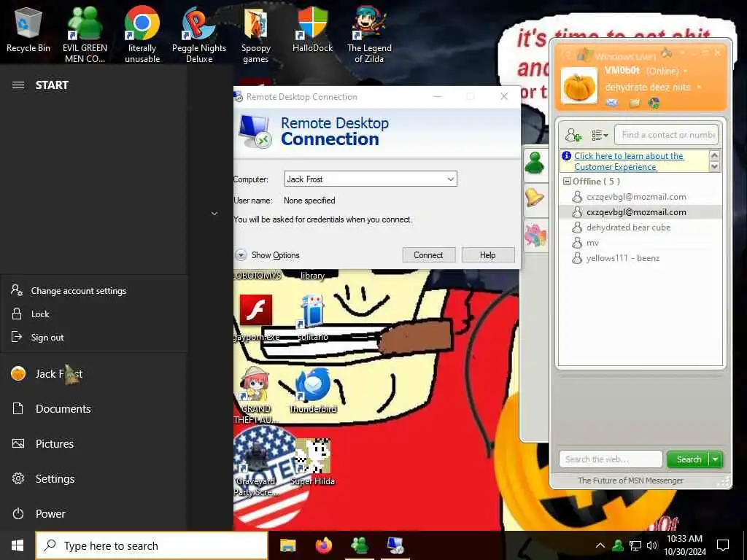The height and width of the screenshot is (560, 747).
Task: Click the Messenger tray icon
Action: 618,545
